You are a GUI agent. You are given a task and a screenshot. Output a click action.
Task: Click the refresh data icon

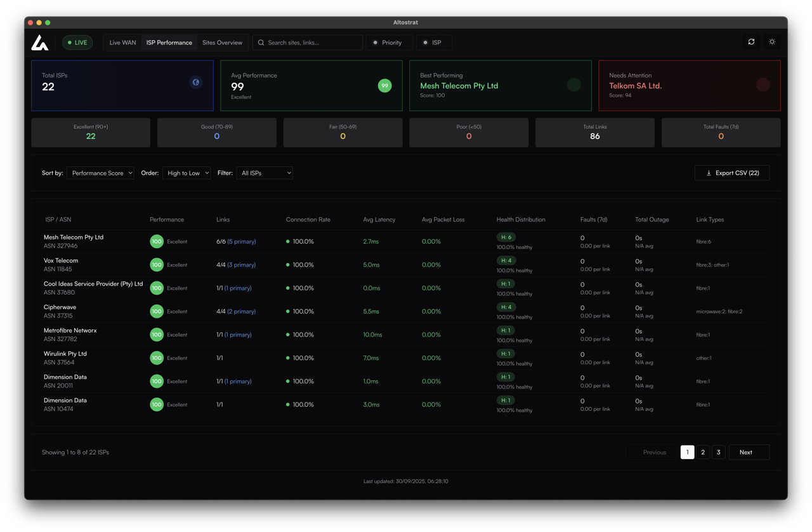(752, 42)
